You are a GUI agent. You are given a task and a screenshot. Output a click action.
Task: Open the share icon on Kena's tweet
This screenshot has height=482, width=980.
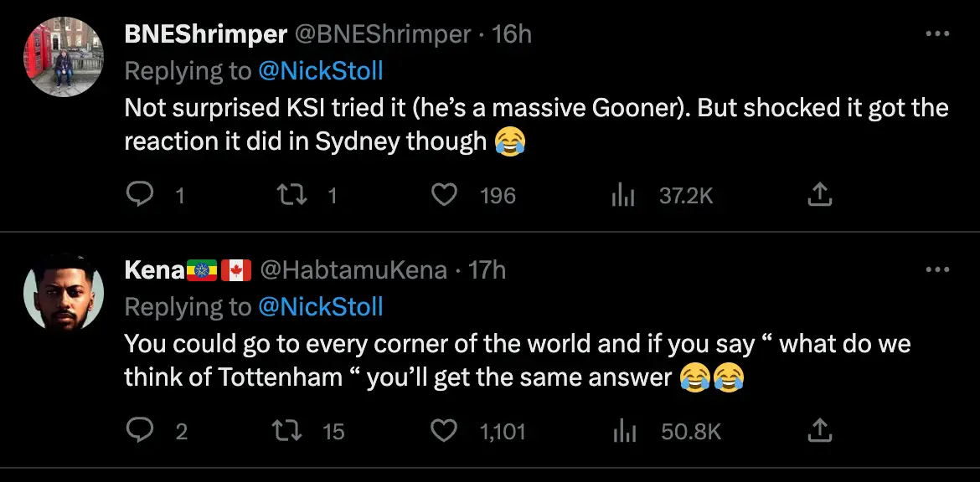[819, 430]
